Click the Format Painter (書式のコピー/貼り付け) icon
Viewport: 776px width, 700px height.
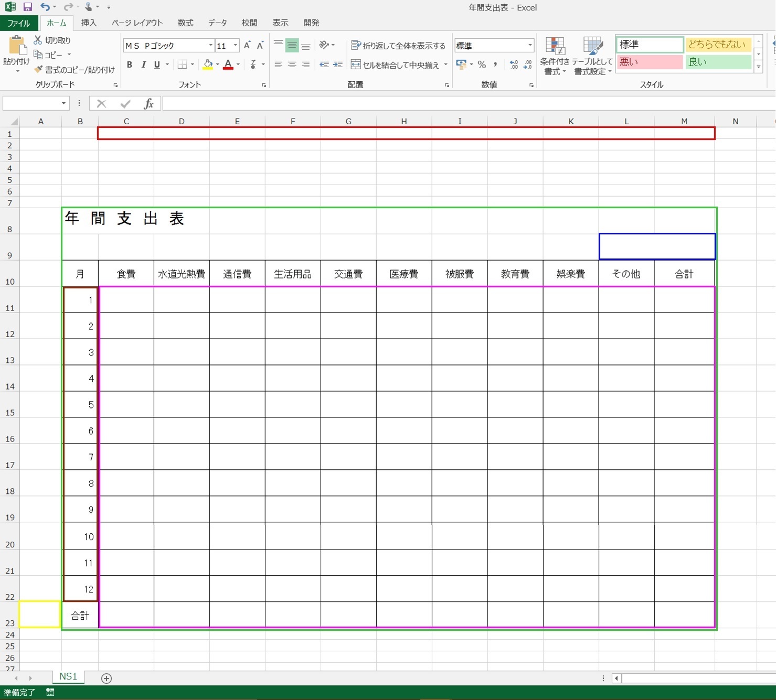[x=38, y=69]
